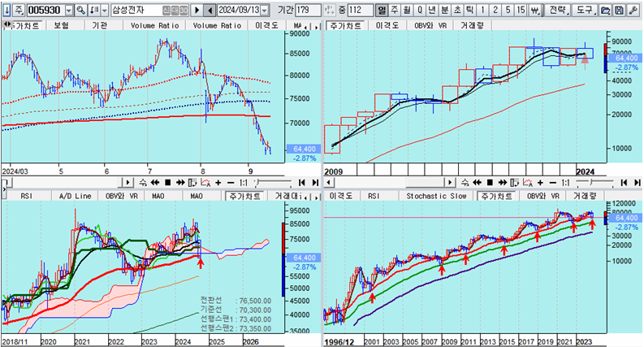
Task: Fast-forward the left chart playback
Action: click(x=180, y=183)
